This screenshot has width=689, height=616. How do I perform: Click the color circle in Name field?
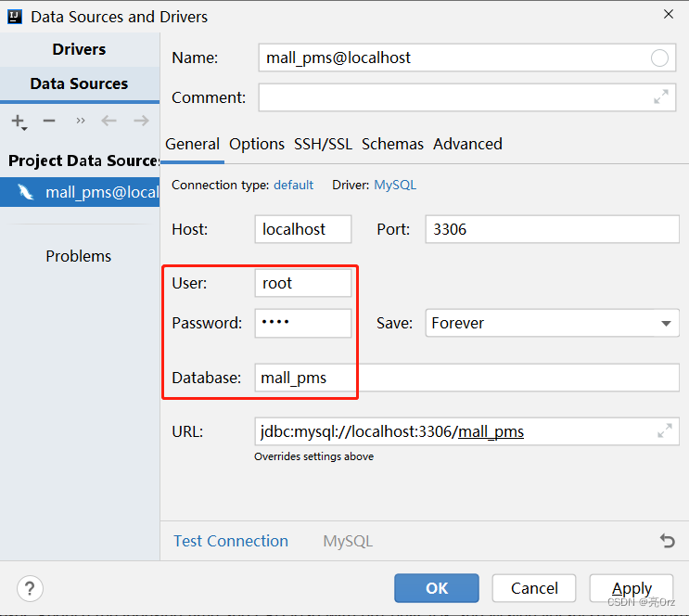(659, 58)
